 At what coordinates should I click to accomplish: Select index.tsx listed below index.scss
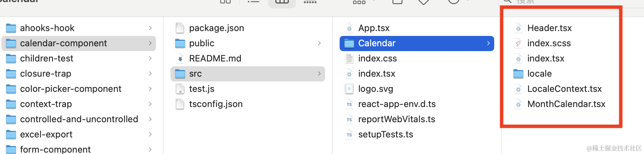tap(546, 58)
